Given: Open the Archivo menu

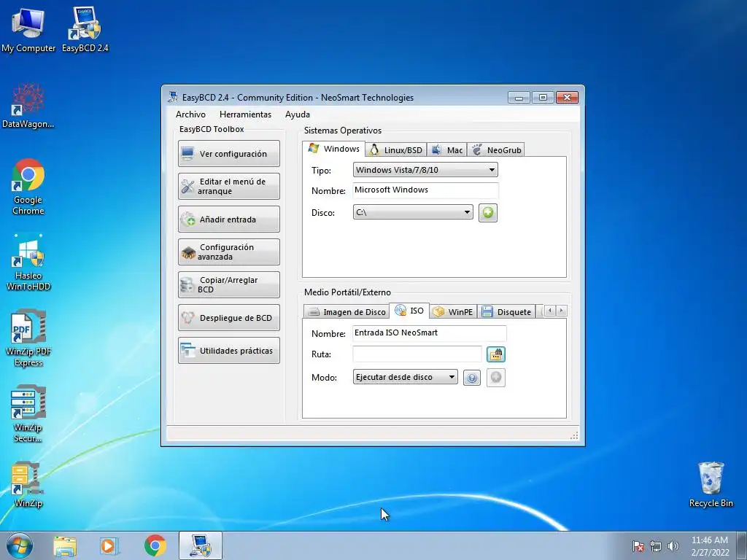Looking at the screenshot, I should (190, 114).
